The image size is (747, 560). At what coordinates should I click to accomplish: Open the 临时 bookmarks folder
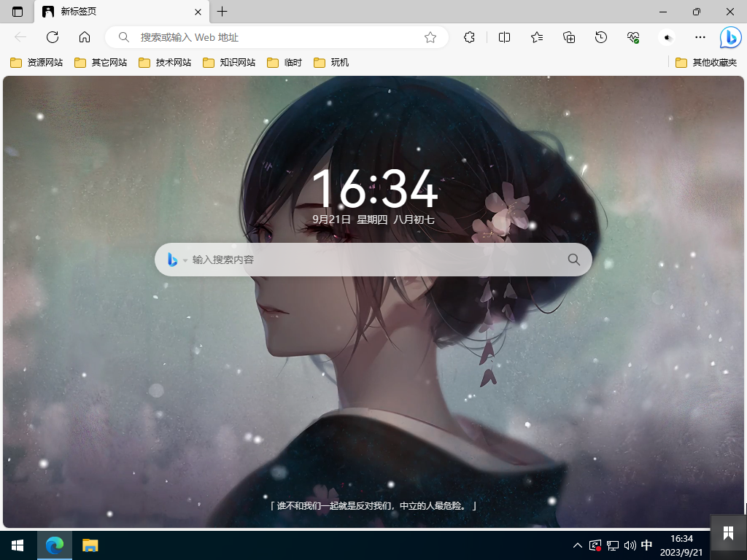285,63
